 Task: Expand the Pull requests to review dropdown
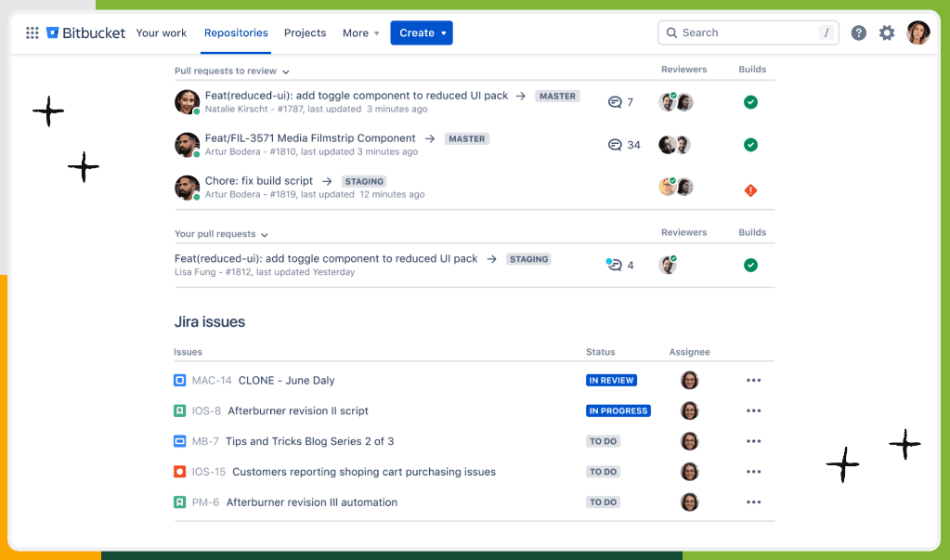(286, 72)
